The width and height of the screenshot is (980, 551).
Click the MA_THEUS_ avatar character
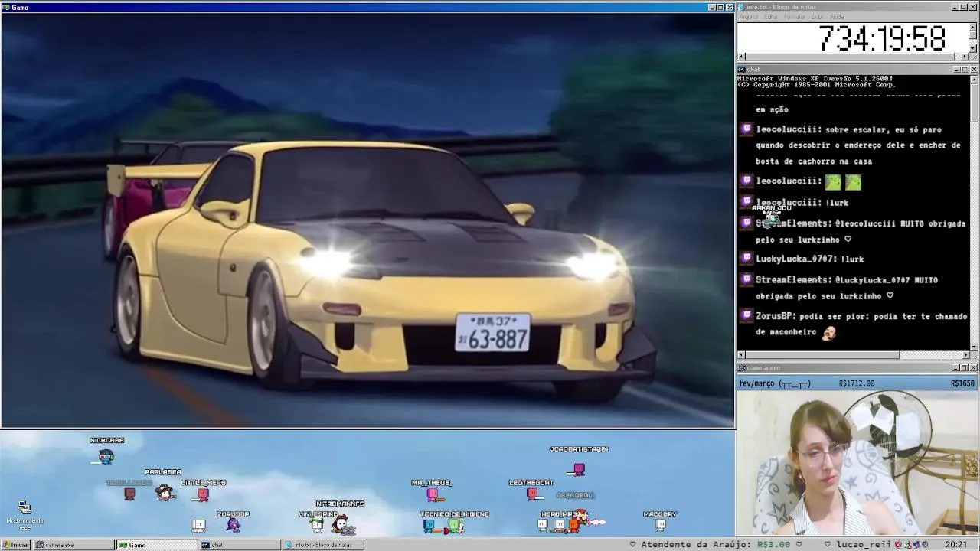click(433, 494)
